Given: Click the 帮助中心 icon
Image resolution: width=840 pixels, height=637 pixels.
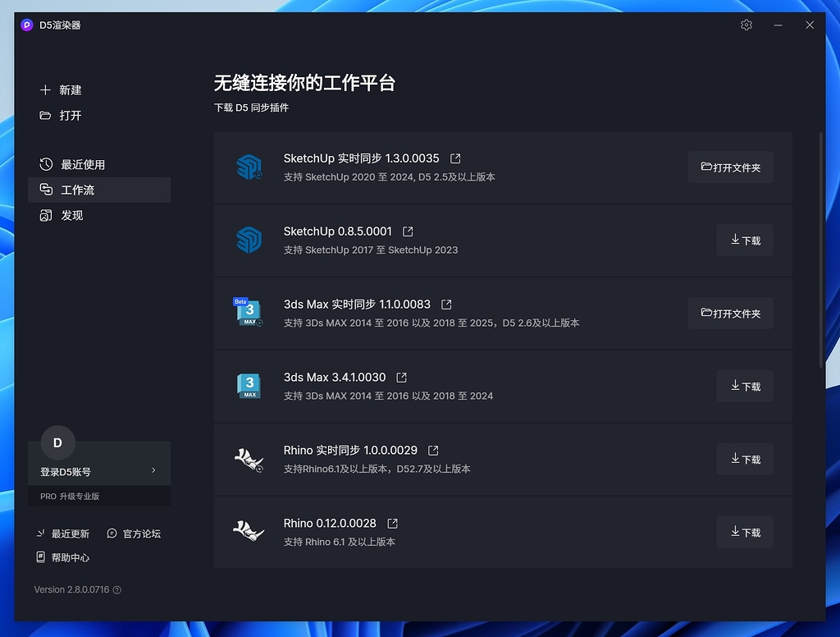Looking at the screenshot, I should (41, 557).
